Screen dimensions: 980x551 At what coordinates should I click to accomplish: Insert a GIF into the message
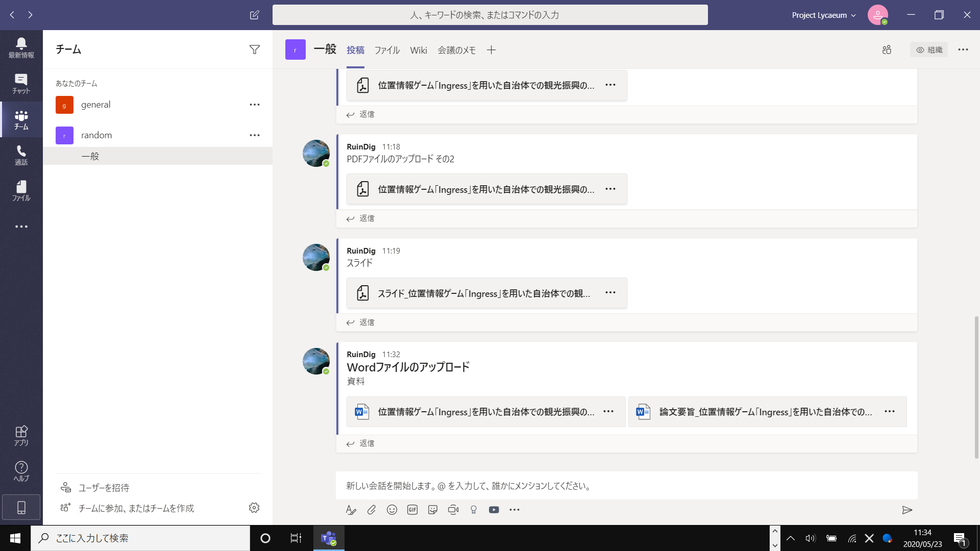412,510
